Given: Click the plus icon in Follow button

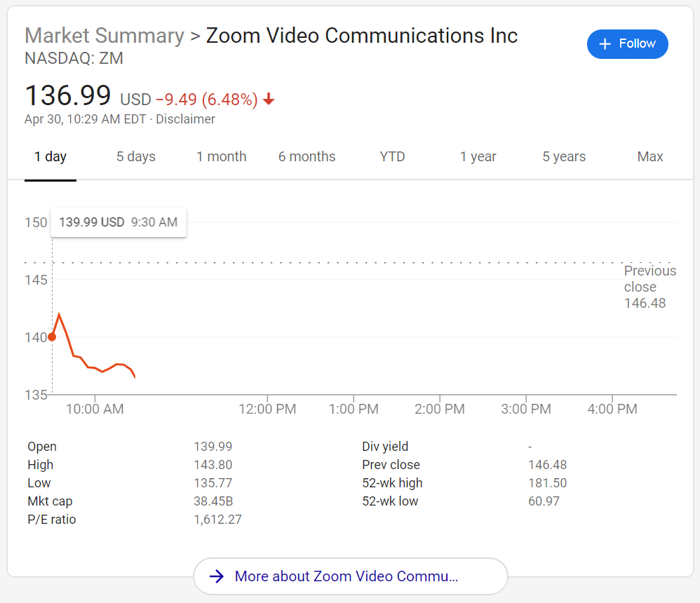Looking at the screenshot, I should pos(605,43).
